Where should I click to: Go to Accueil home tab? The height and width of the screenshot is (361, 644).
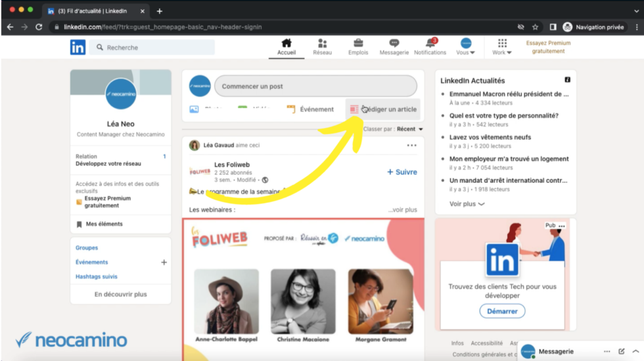(x=287, y=47)
